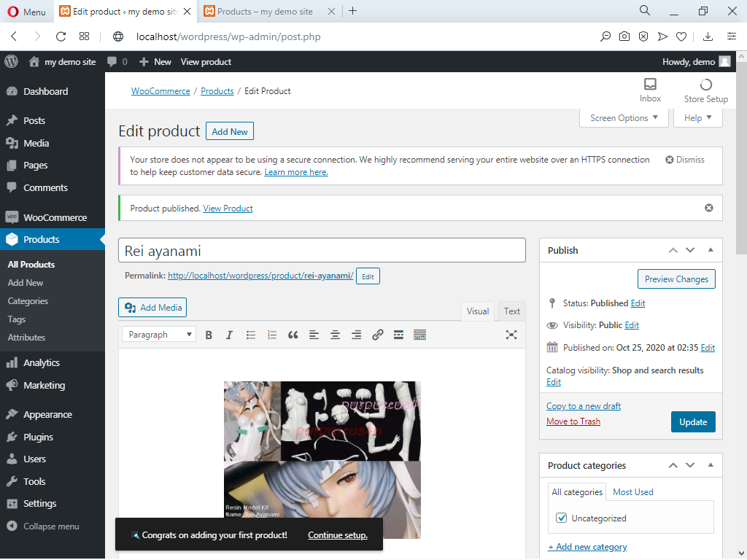Add page to Opera bookmarks heart
This screenshot has height=560, width=747.
point(682,36)
